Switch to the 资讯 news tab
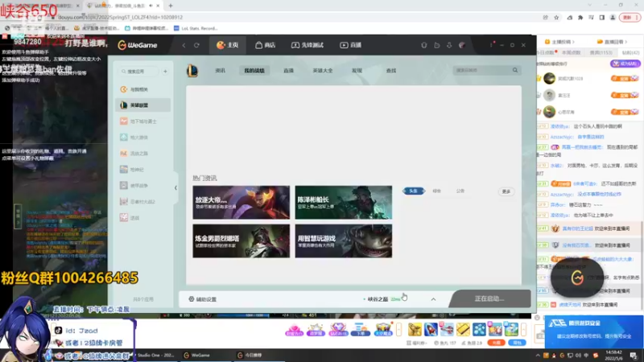Screen dimensions: 644x362 220,71
